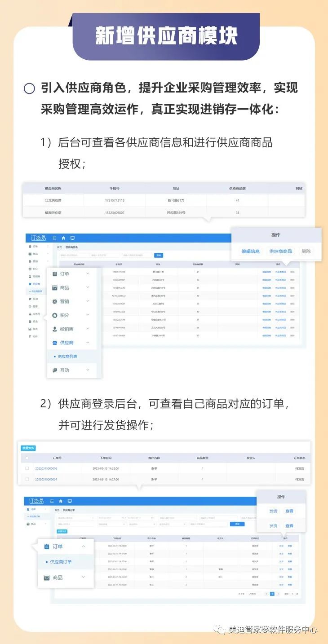Tick the checkbox for order 20230315000007
This screenshot has height=644, width=328.
coord(27,479)
